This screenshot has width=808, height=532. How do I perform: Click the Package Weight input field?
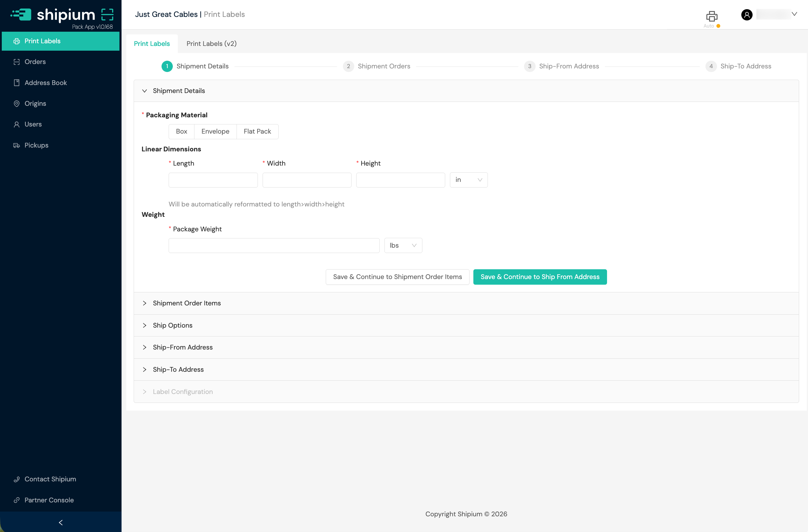click(274, 245)
